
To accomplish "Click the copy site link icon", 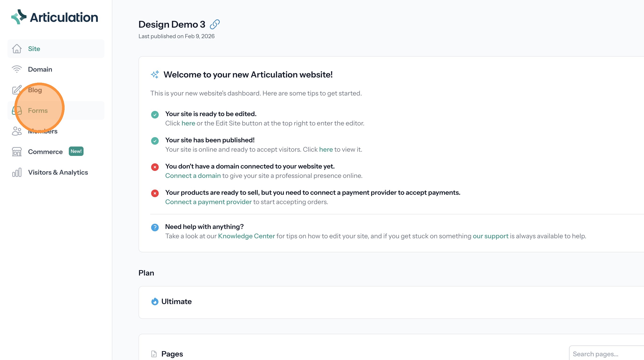I will 215,25.
